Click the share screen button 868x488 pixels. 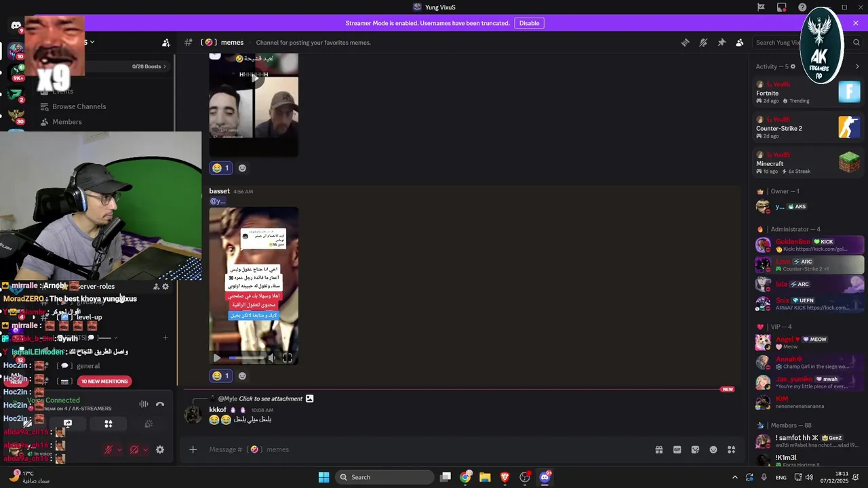pos(68,424)
